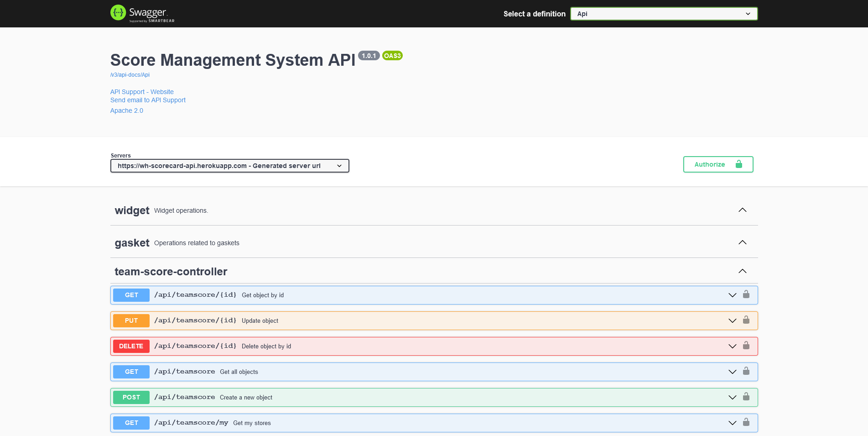Open the Apache 2.0 license link
Viewport: 868px width, 436px height.
point(126,110)
